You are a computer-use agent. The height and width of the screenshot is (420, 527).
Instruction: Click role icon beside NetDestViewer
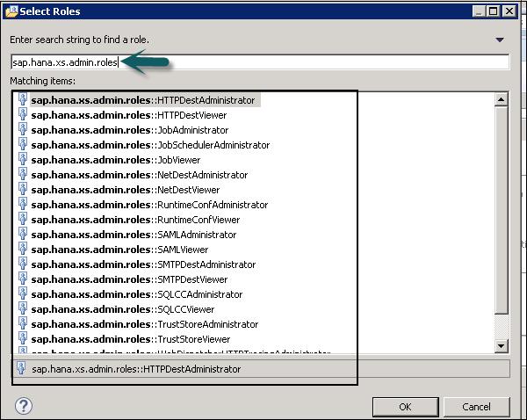coord(23,189)
